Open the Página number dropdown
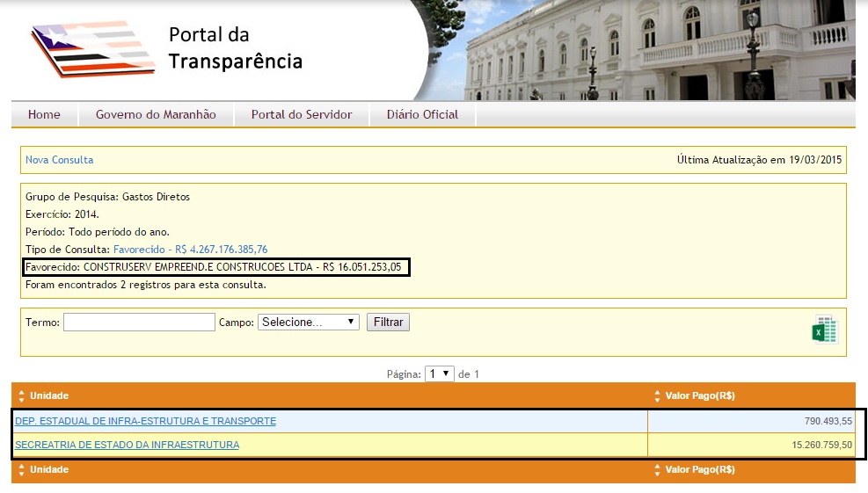The width and height of the screenshot is (868, 493). click(439, 373)
